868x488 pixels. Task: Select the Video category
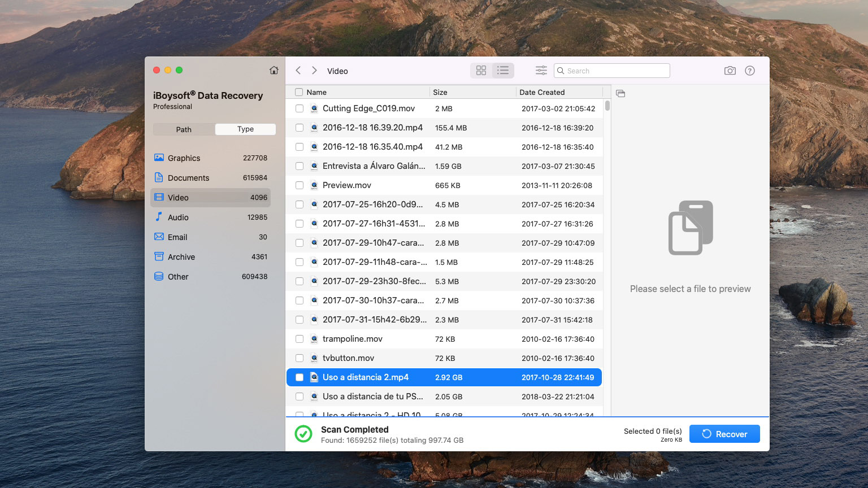tap(210, 198)
